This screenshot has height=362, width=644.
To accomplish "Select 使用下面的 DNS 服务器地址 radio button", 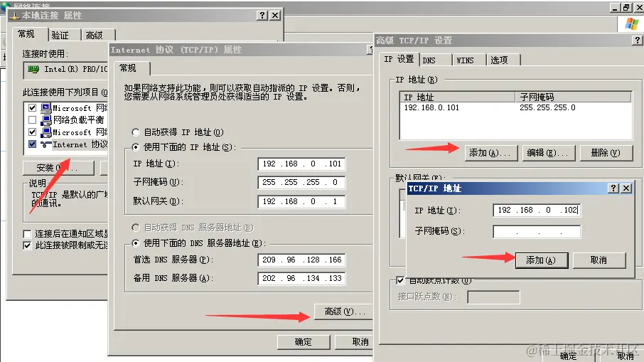I will [x=136, y=243].
